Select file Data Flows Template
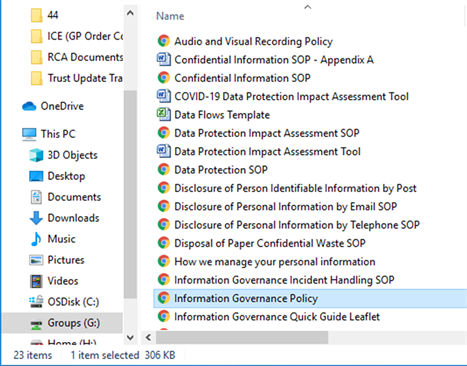Viewport: 467px width, 366px height. (222, 115)
